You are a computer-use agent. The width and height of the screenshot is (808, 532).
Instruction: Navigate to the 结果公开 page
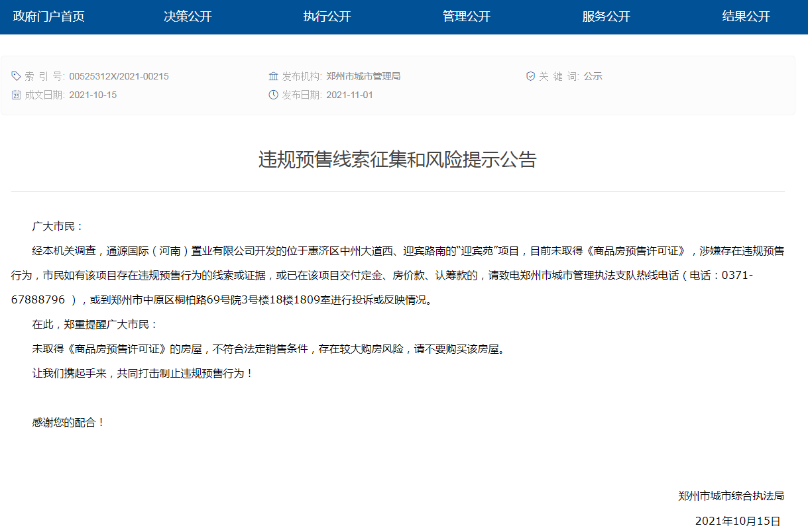(x=746, y=17)
